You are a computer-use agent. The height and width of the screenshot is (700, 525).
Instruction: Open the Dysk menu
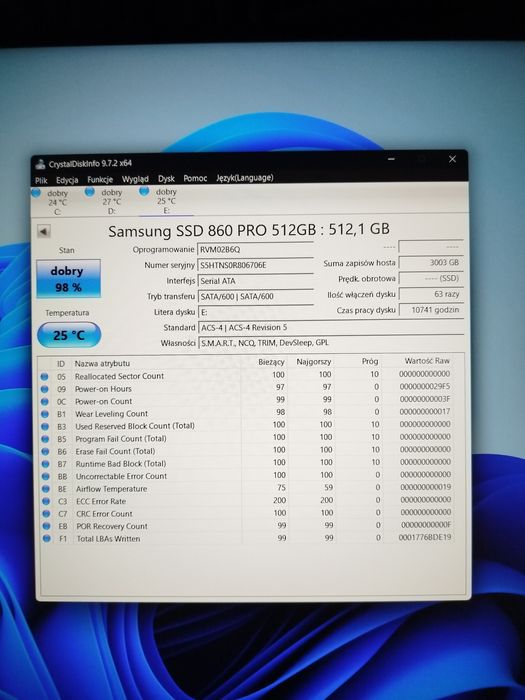[x=166, y=179]
